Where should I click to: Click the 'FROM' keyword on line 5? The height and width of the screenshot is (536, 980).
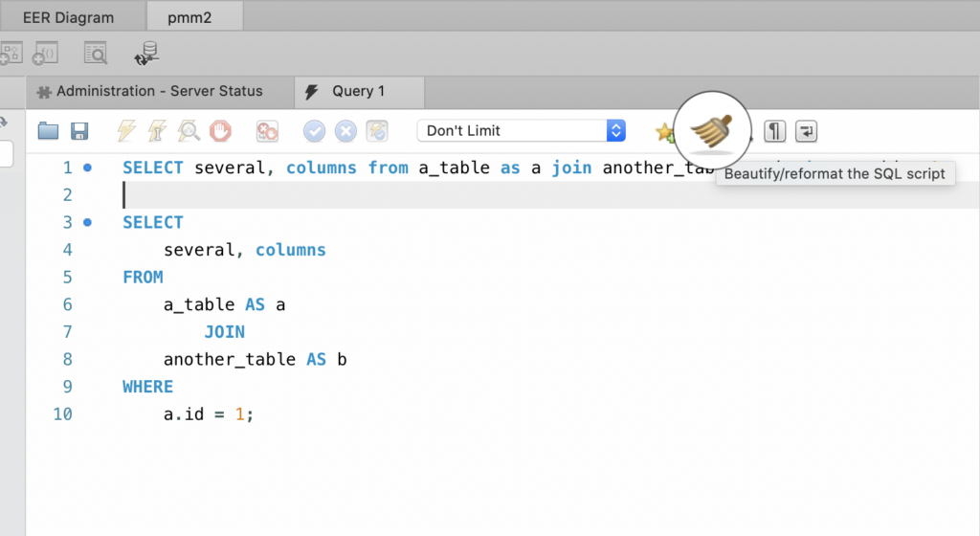pos(144,278)
